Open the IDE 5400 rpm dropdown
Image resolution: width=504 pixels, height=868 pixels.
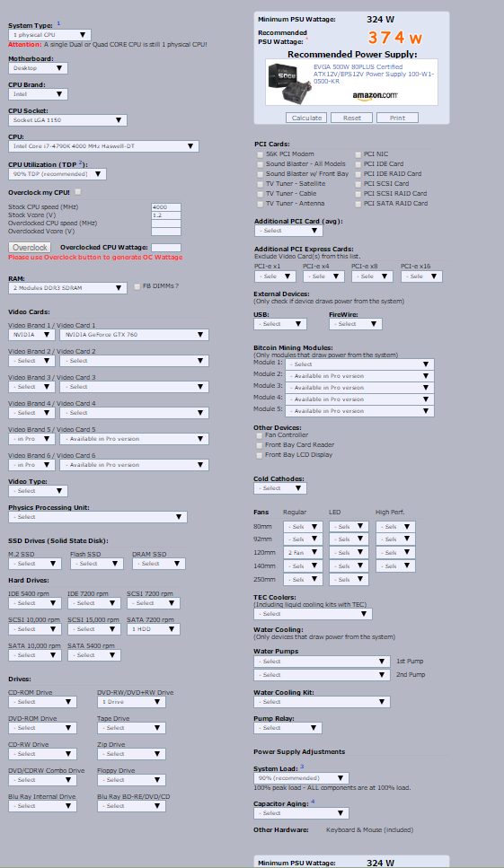pyautogui.click(x=35, y=603)
